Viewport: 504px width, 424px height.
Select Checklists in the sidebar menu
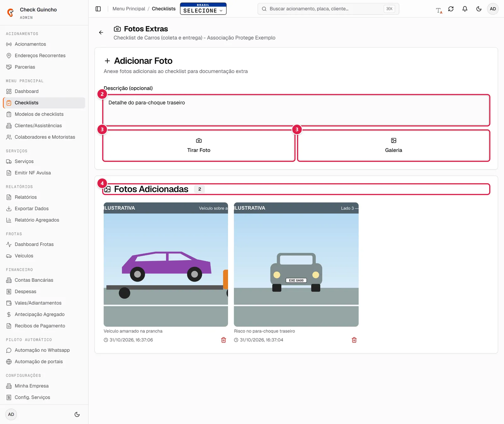point(44,103)
